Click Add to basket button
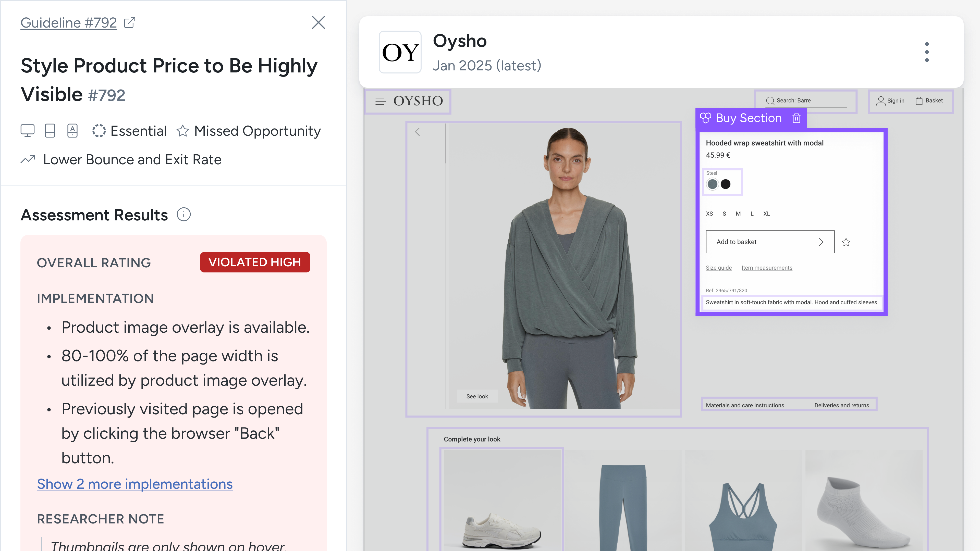 [x=770, y=242]
